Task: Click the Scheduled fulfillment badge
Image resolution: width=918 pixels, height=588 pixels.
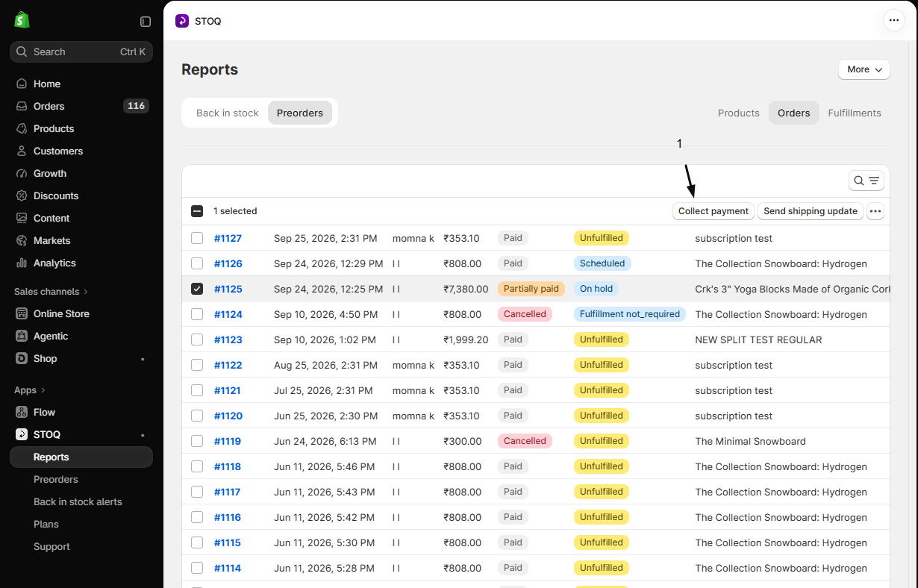Action: click(x=602, y=263)
